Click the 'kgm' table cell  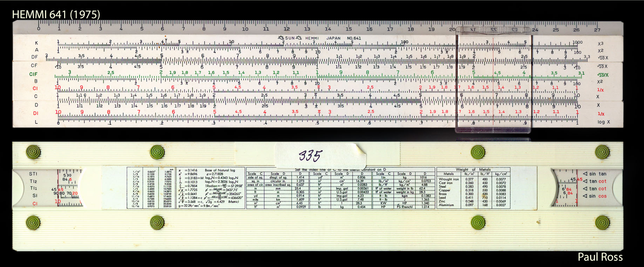(x=405, y=196)
